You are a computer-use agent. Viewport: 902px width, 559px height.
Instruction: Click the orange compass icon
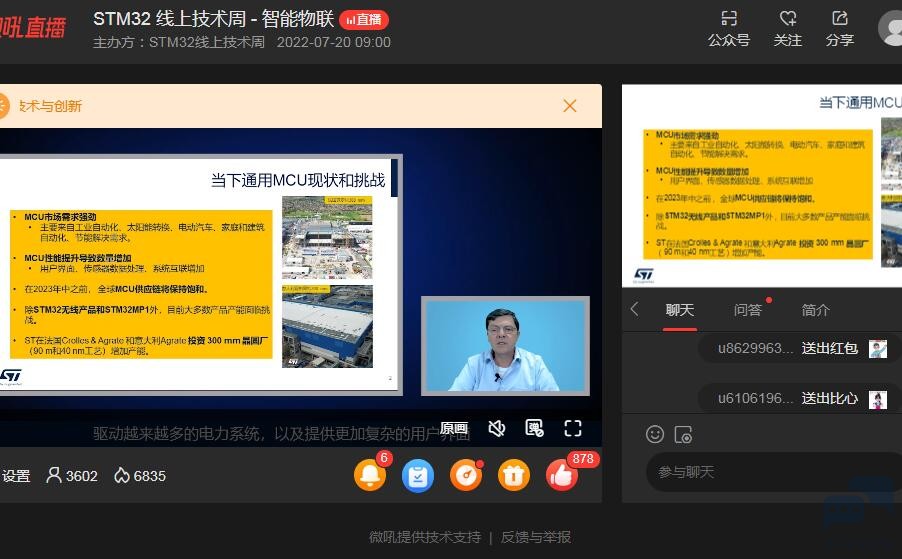pos(466,476)
